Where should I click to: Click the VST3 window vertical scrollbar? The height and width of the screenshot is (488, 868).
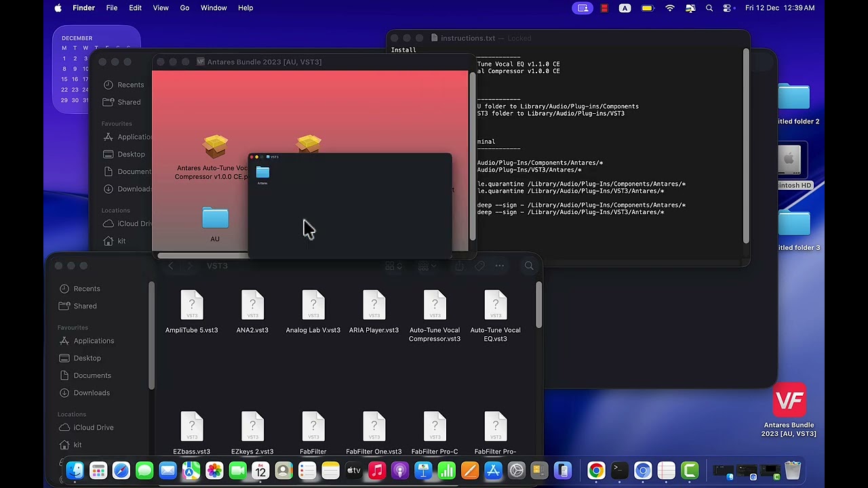tap(538, 305)
